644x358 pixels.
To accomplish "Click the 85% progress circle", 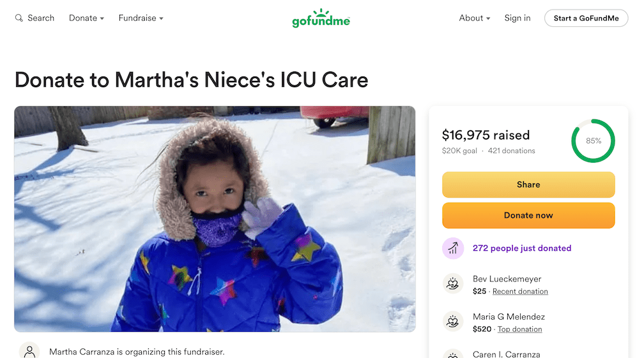I will click(x=593, y=141).
